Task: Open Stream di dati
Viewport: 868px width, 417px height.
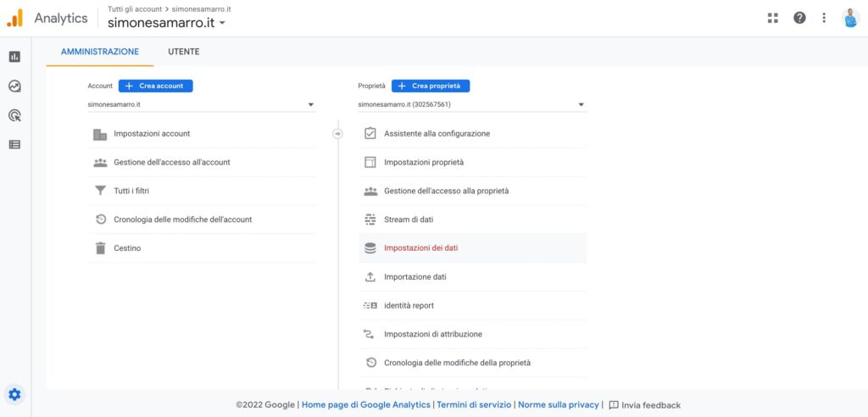Action: pos(473,220)
